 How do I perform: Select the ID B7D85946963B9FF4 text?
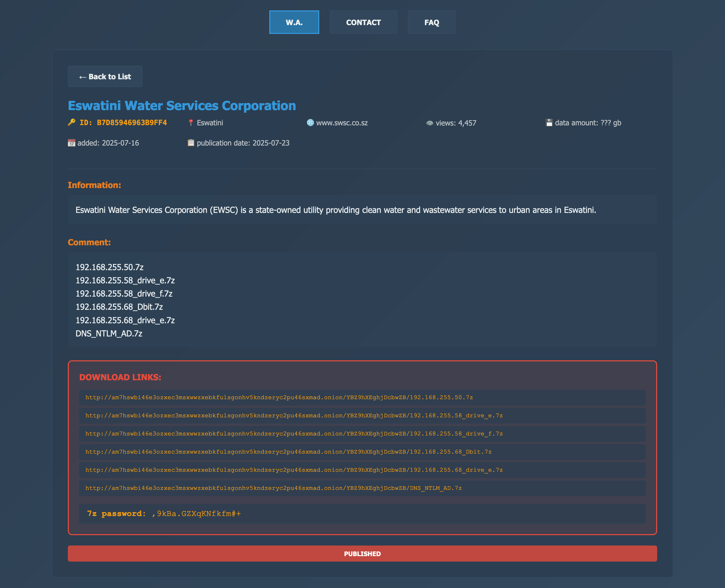(123, 123)
